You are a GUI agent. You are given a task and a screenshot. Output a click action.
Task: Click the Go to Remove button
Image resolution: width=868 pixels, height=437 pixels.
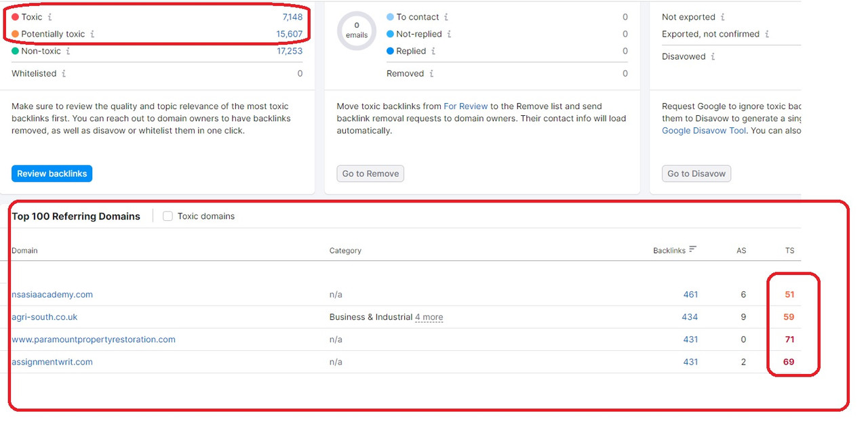(x=370, y=173)
